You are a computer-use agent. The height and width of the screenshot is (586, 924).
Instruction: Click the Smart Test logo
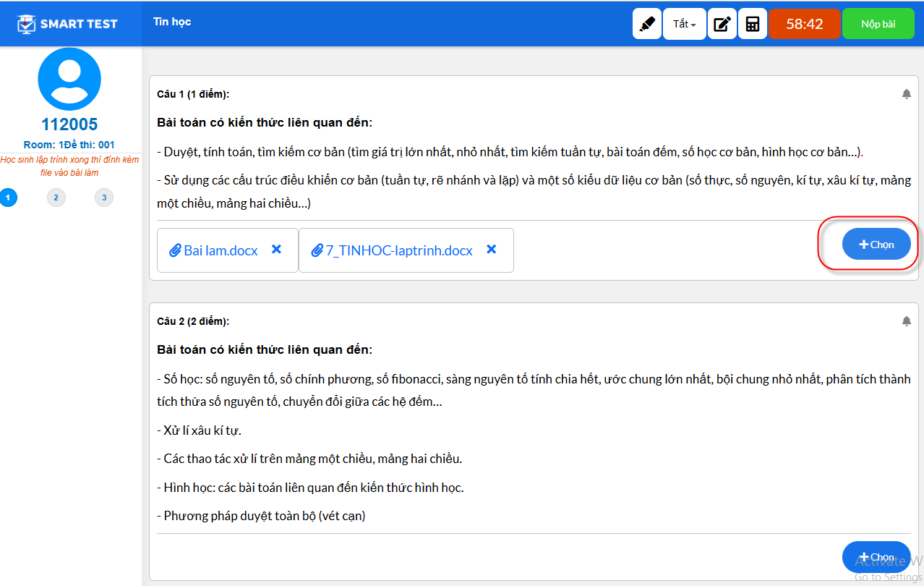pos(67,24)
